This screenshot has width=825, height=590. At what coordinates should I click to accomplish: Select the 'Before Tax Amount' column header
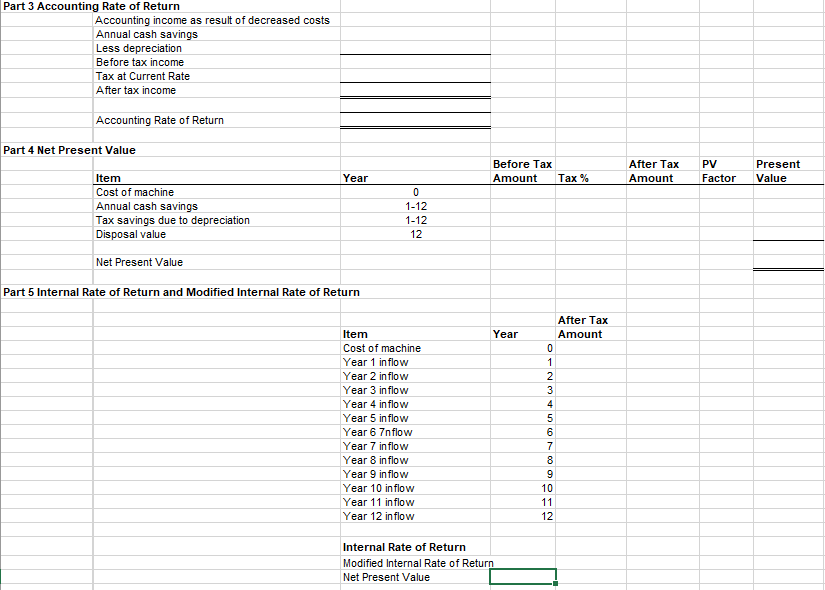522,171
